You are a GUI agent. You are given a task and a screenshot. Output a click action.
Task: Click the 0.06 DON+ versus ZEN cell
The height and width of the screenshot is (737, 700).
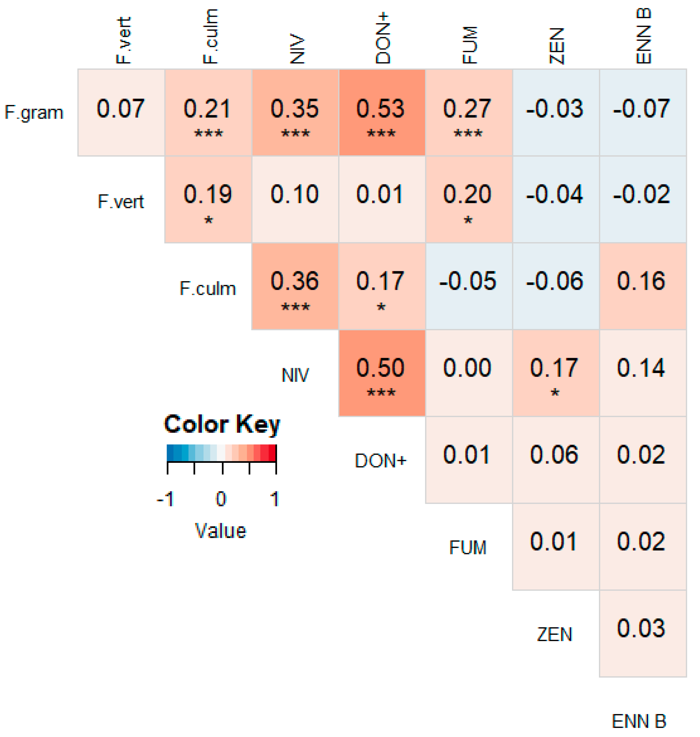click(x=556, y=460)
